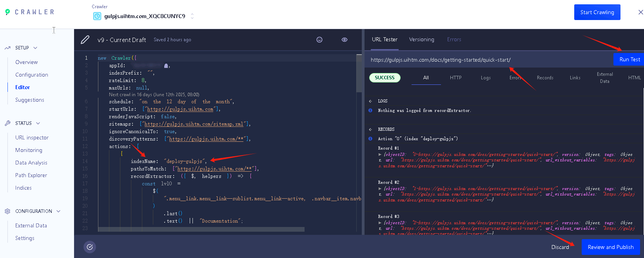Image resolution: width=644 pixels, height=258 pixels.
Task: Select the Records results tab
Action: (x=545, y=78)
